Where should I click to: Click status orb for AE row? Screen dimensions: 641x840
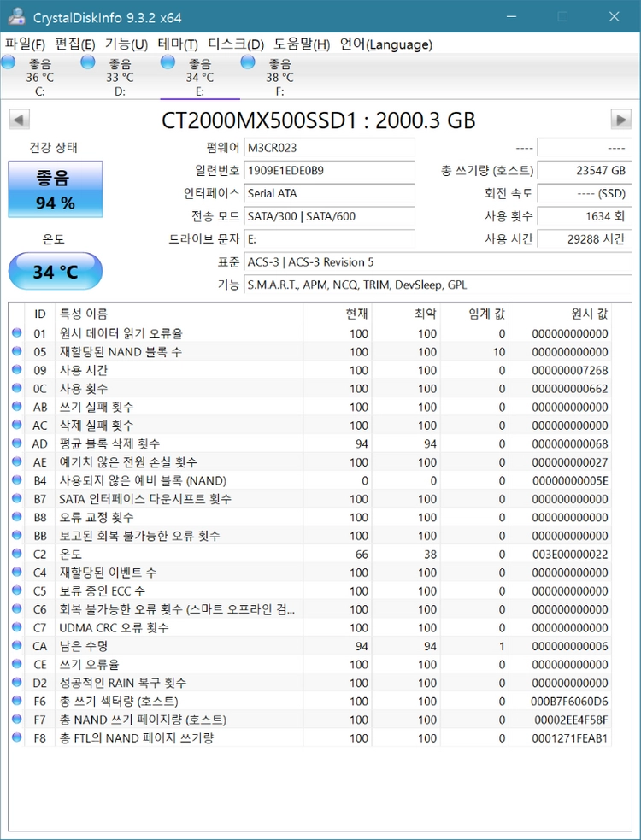click(x=16, y=461)
